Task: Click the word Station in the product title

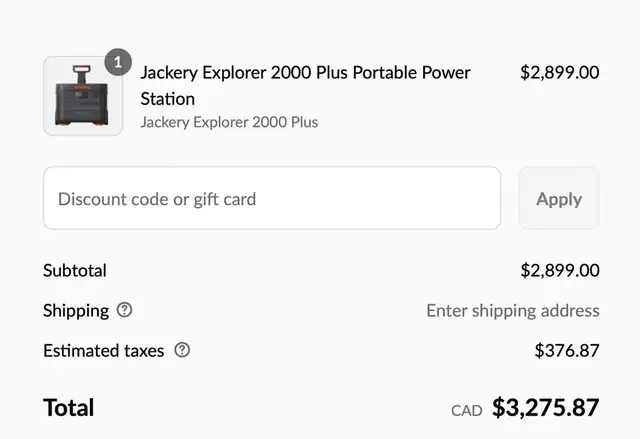Action: [x=168, y=99]
